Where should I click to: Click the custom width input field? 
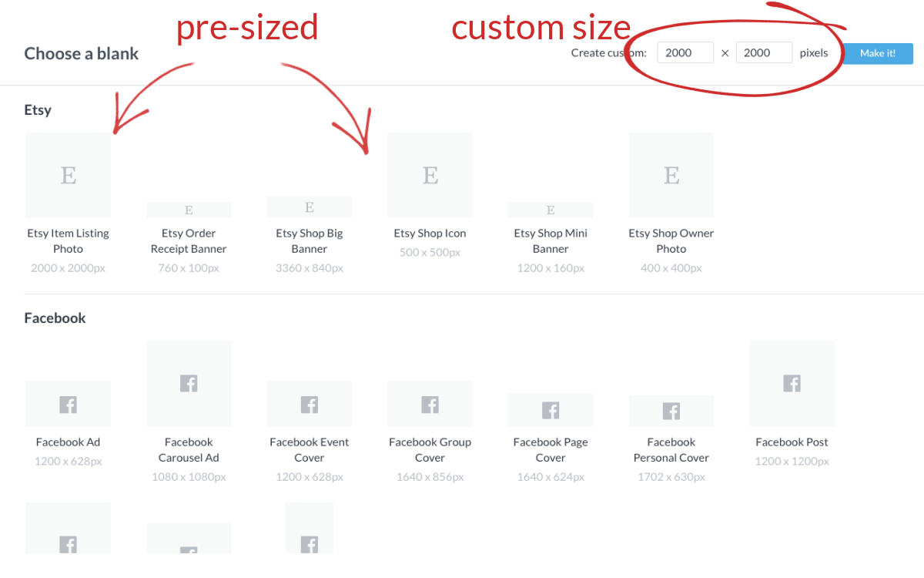pyautogui.click(x=685, y=52)
